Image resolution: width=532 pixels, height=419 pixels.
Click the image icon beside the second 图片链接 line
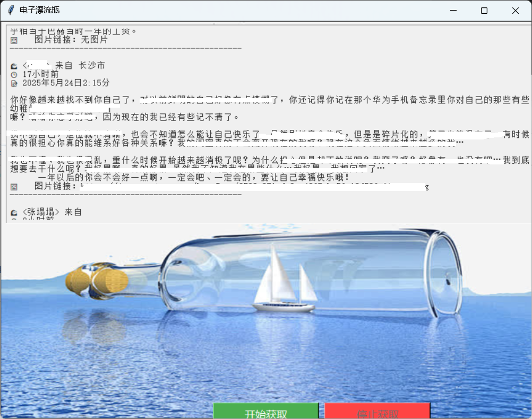tap(13, 186)
